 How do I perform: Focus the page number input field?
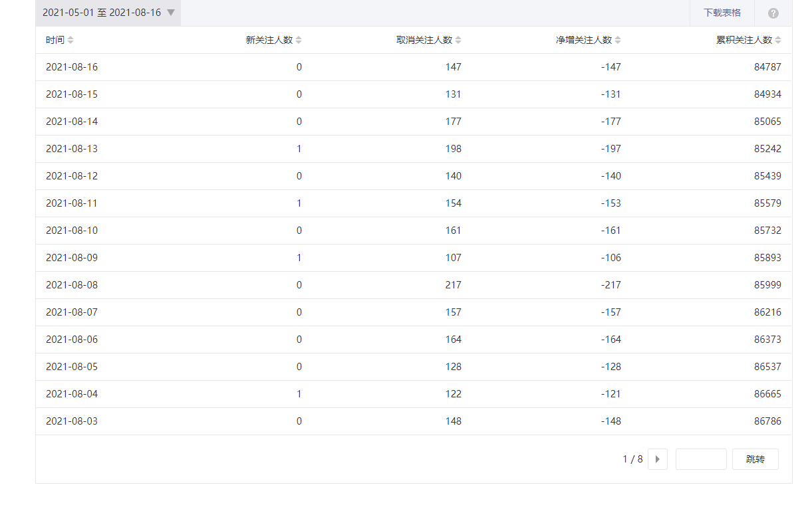(x=700, y=459)
